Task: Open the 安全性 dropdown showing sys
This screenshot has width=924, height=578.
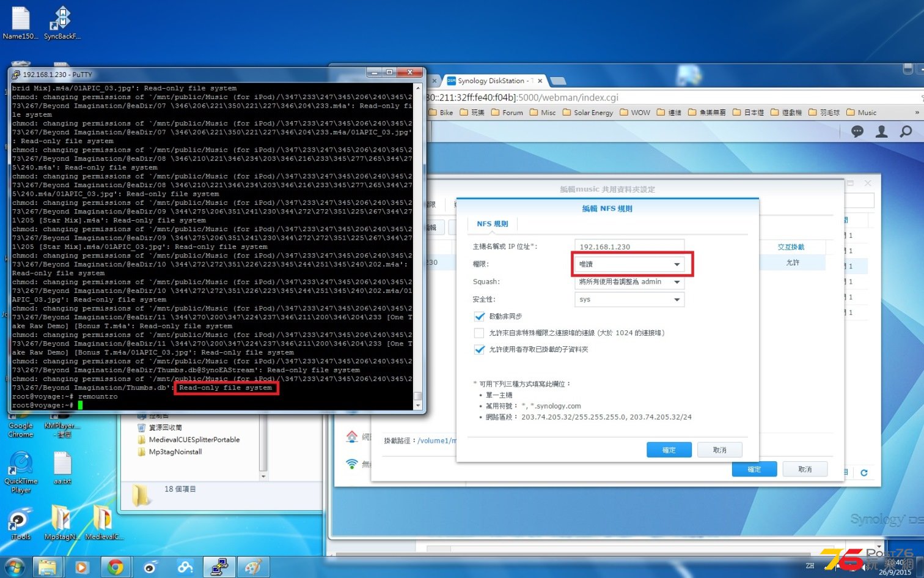Action: pos(629,300)
